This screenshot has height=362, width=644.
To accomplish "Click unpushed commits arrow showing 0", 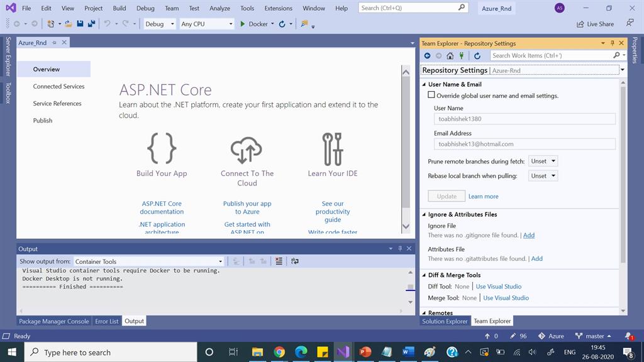I will (491, 336).
